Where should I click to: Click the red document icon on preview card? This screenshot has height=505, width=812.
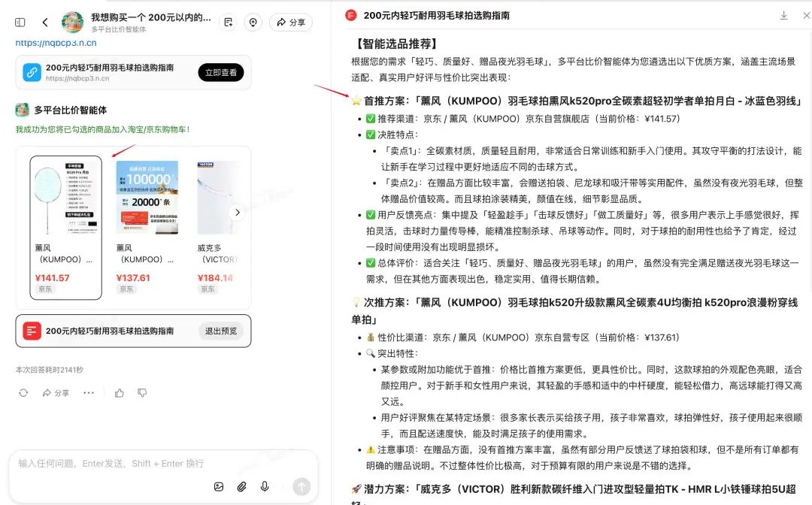pyautogui.click(x=32, y=331)
